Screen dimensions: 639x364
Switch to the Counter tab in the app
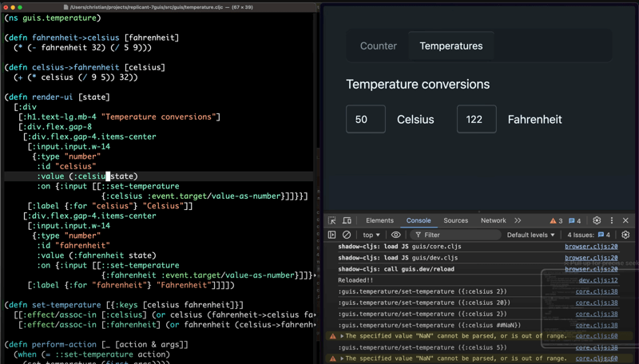378,46
